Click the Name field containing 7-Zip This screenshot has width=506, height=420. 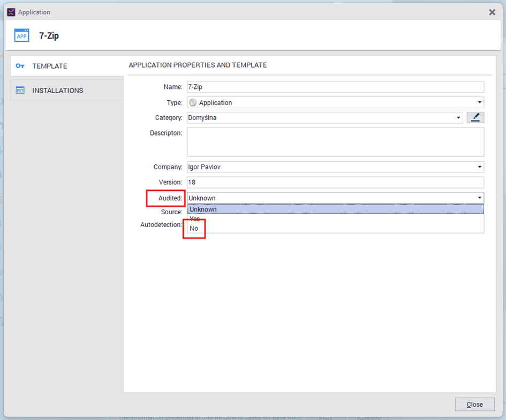pyautogui.click(x=335, y=87)
